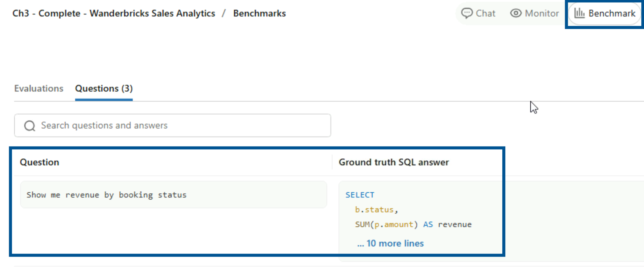Viewport: 644px width, 270px height.
Task: Select the question 'Show me revenue by booking status'
Action: 174,195
